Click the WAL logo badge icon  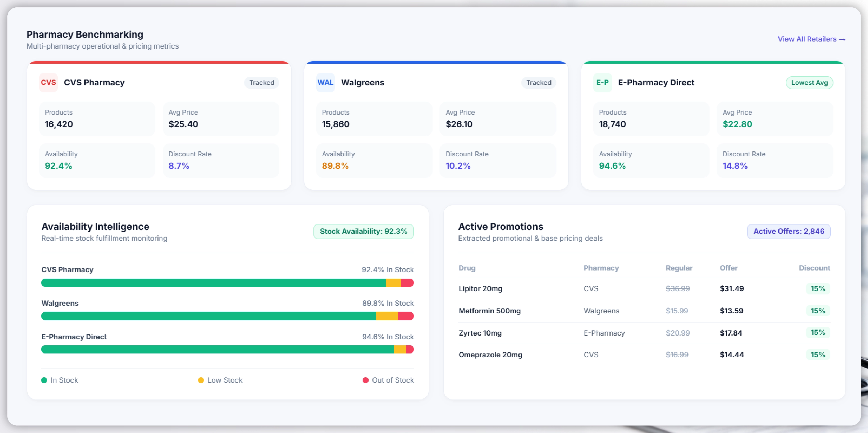[325, 83]
